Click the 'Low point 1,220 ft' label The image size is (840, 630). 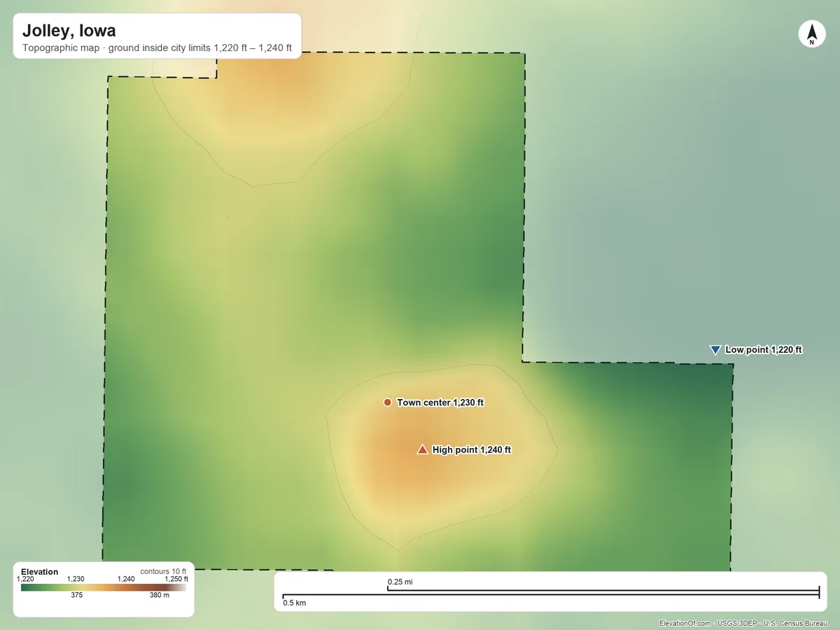(764, 349)
